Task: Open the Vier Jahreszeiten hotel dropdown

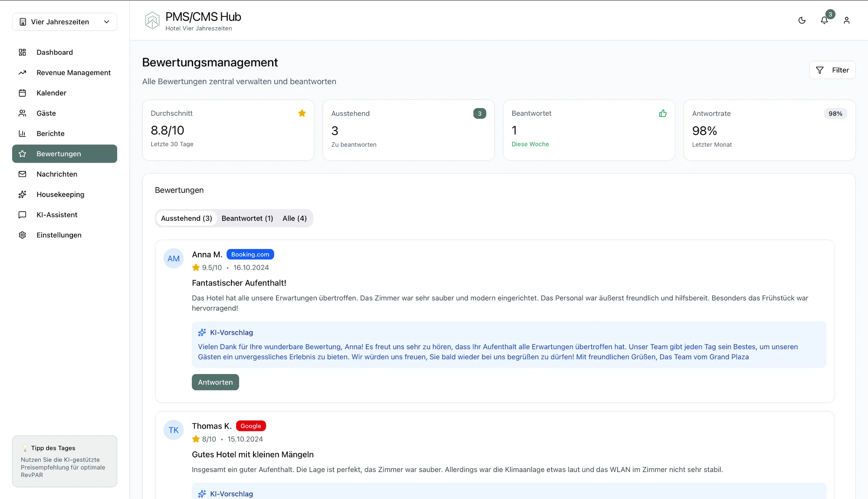Action: pyautogui.click(x=65, y=22)
